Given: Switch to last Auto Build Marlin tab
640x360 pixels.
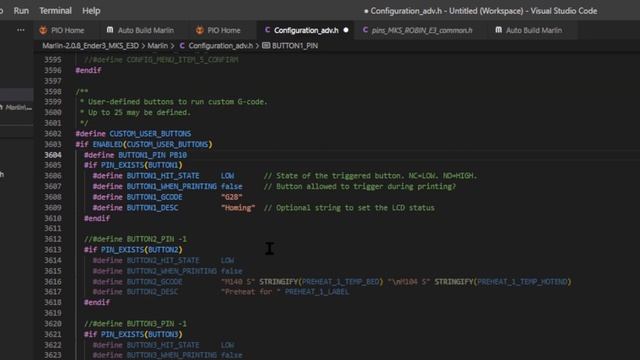Looking at the screenshot, I should coord(534,30).
